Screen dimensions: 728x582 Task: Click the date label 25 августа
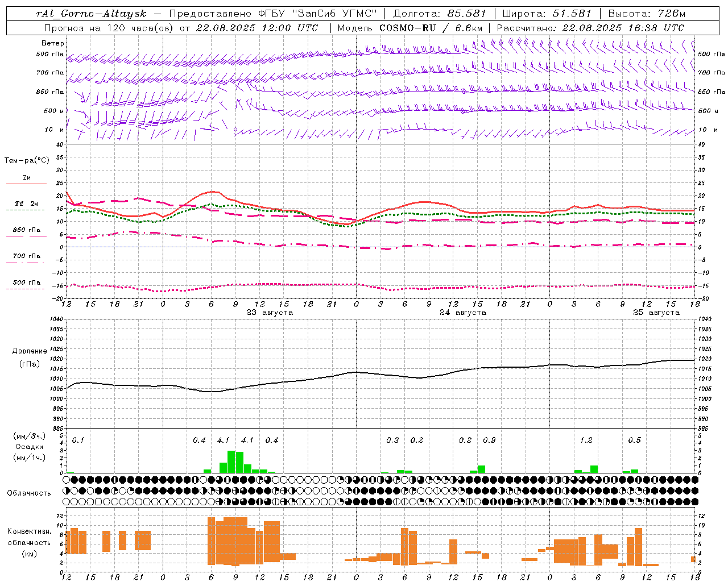pyautogui.click(x=656, y=313)
